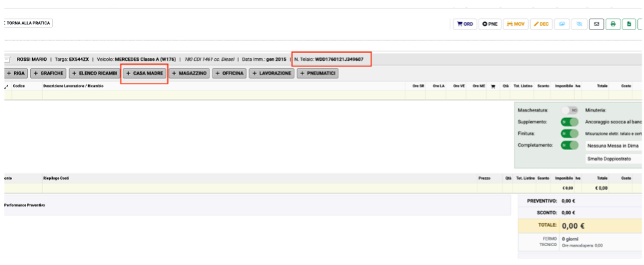Switch off the Completamento toggle
This screenshot has width=644, height=265.
(x=570, y=145)
